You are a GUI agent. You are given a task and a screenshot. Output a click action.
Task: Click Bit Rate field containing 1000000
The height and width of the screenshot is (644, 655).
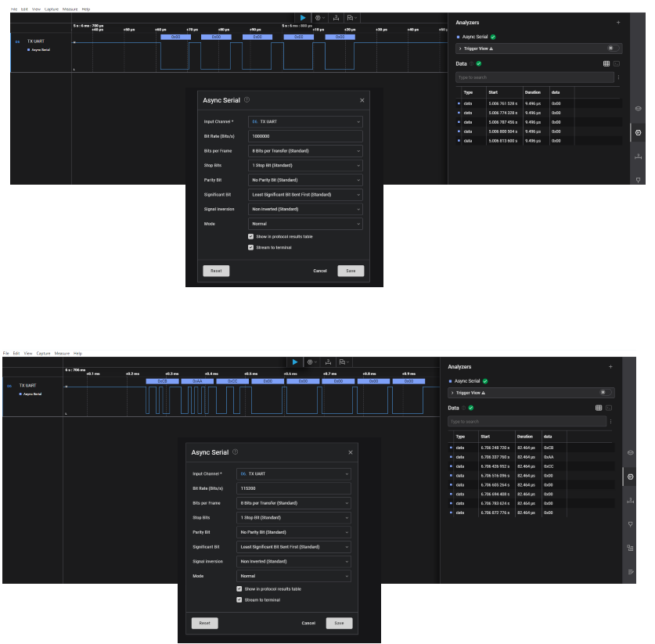point(305,136)
